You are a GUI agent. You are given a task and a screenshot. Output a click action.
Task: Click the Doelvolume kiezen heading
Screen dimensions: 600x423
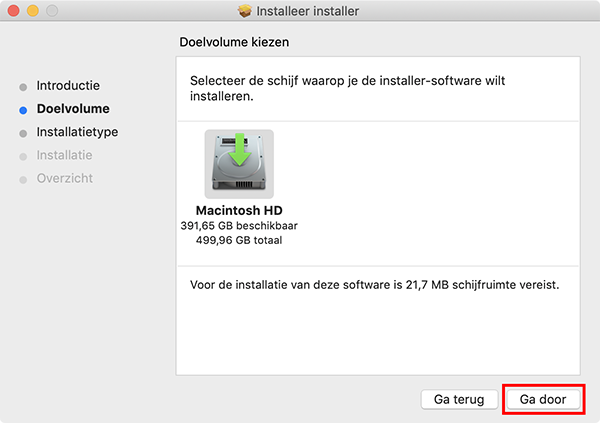(x=233, y=44)
